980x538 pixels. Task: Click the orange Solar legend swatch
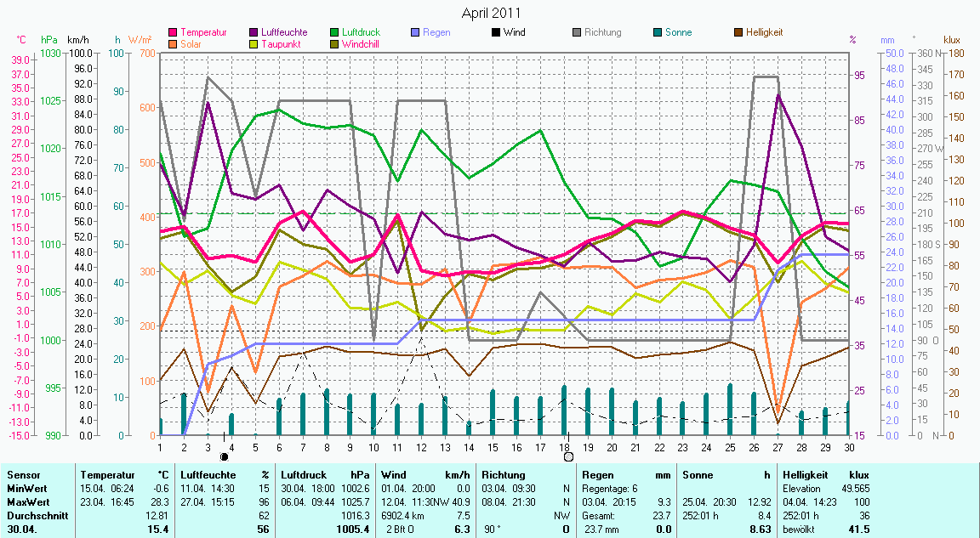pyautogui.click(x=174, y=44)
